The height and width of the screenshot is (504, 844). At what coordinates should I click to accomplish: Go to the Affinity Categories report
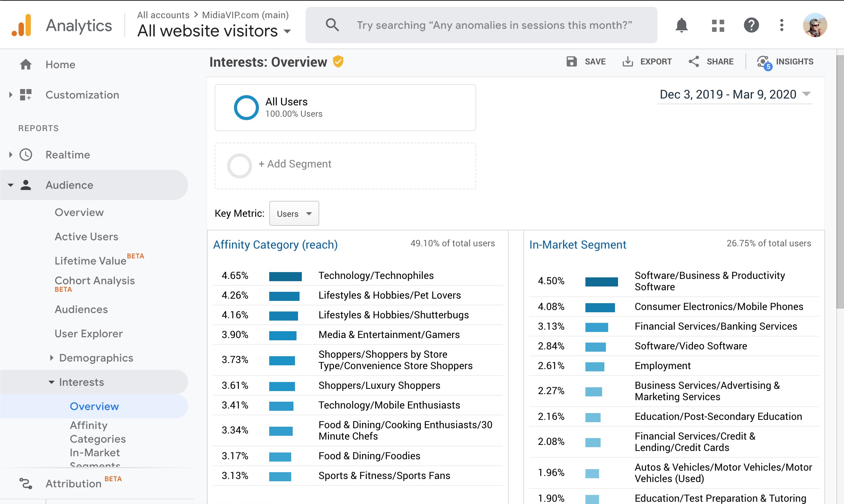[97, 432]
